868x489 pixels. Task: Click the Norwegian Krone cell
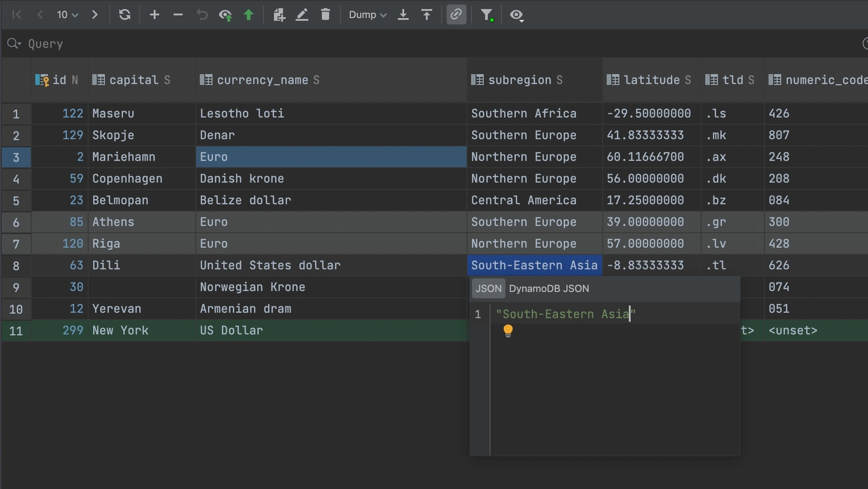[331, 287]
